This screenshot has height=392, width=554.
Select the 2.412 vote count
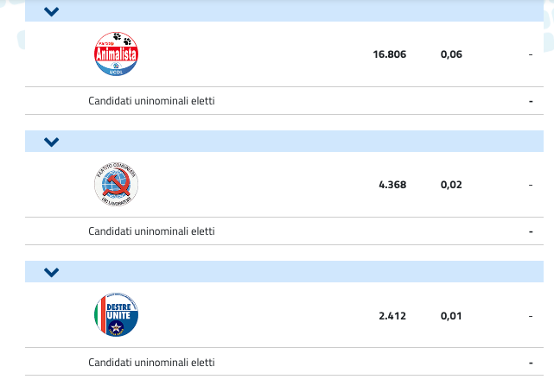[392, 316]
